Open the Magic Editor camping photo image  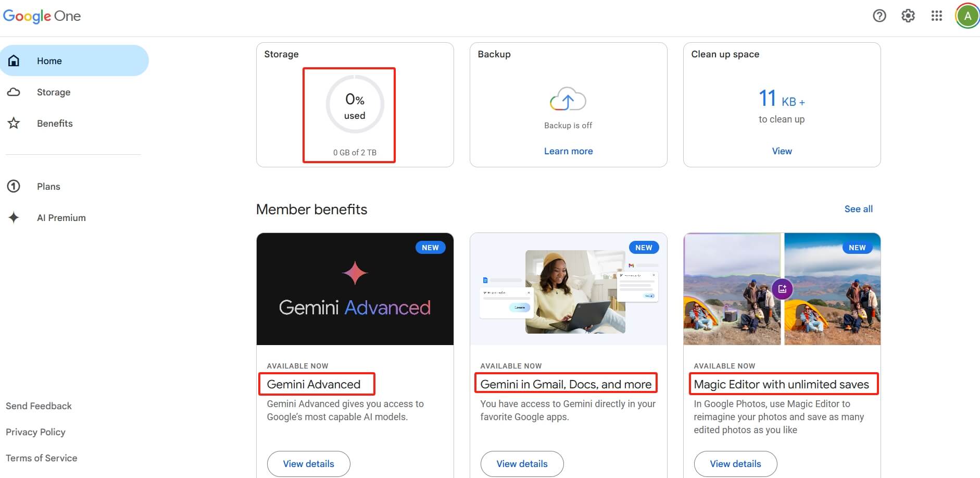tap(782, 289)
